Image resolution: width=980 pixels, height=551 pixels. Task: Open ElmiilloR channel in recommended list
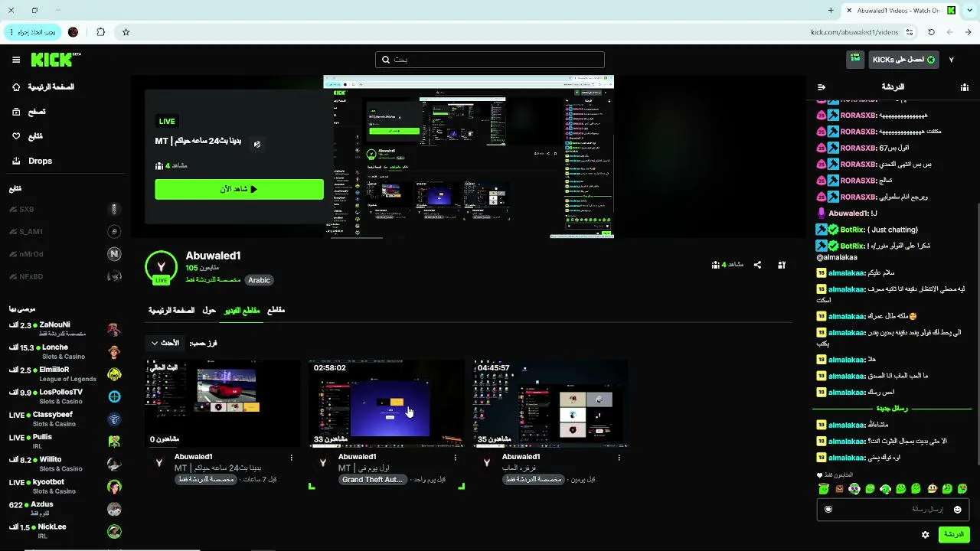click(65, 373)
